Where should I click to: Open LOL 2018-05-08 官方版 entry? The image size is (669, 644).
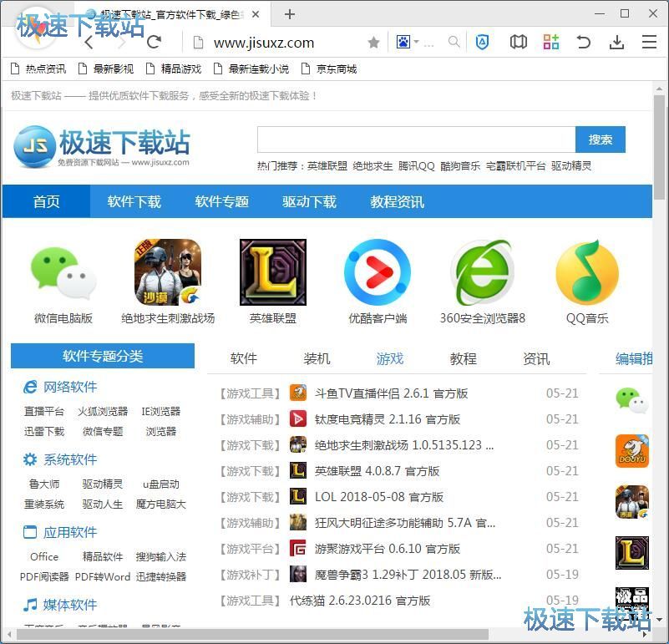pos(379,497)
